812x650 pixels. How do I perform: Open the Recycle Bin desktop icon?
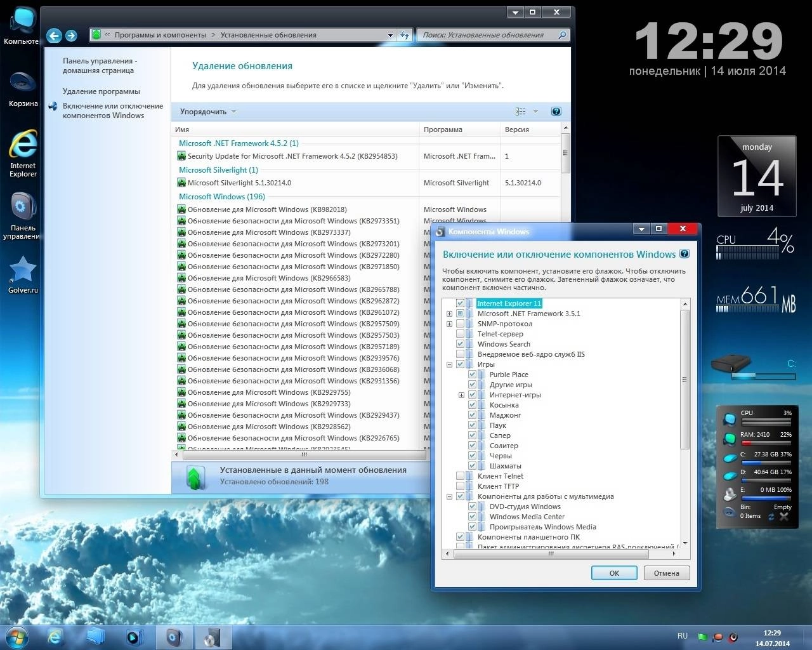(x=23, y=89)
